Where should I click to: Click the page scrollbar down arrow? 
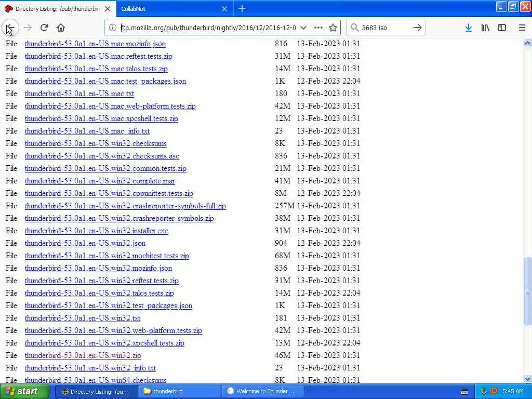coord(527,379)
